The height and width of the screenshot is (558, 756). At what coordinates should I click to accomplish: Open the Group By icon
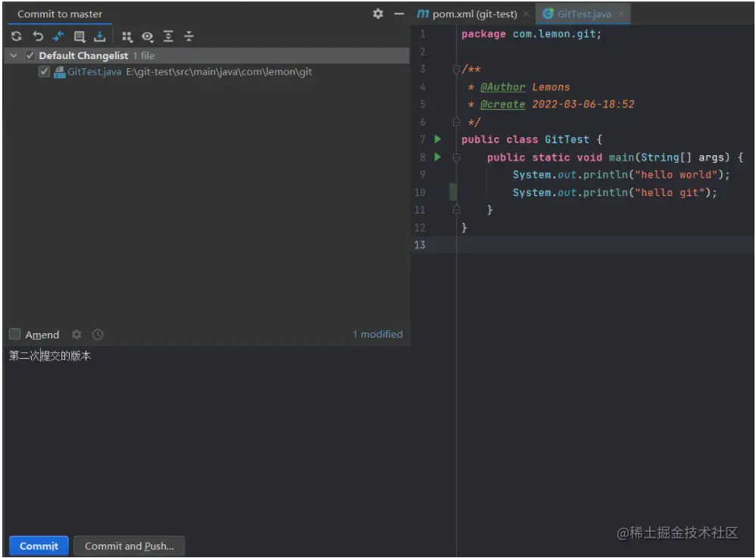127,36
